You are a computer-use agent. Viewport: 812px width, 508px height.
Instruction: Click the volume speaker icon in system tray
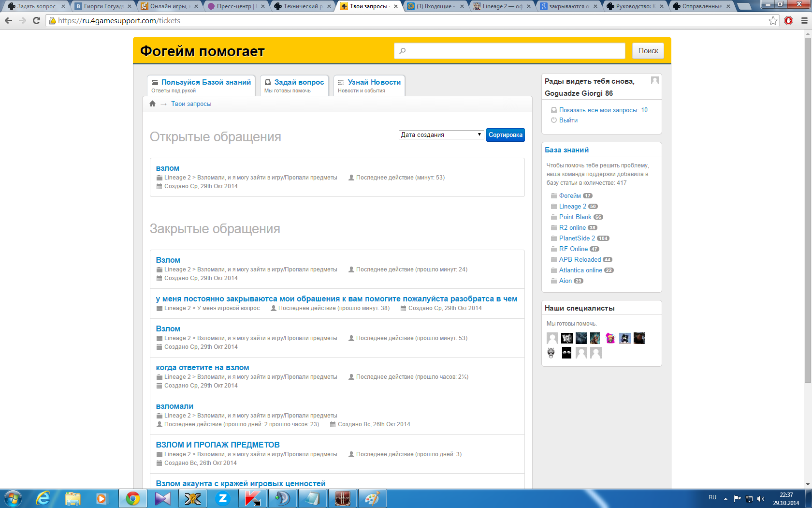coord(761,499)
